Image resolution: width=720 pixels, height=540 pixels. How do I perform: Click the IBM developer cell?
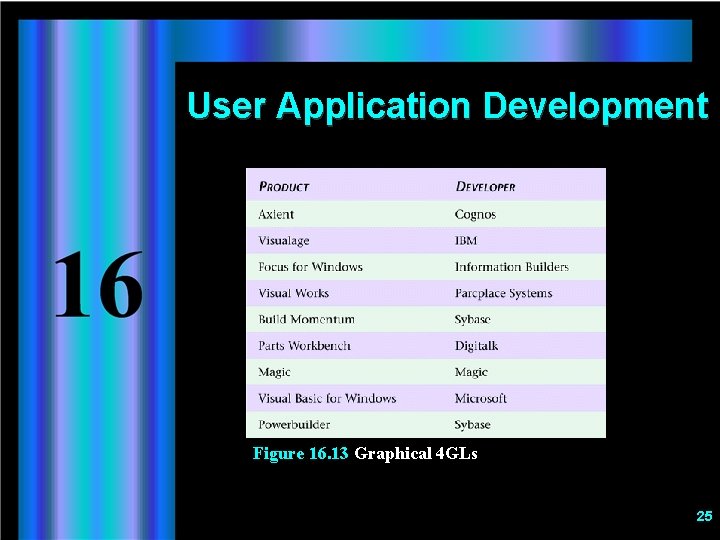[466, 240]
